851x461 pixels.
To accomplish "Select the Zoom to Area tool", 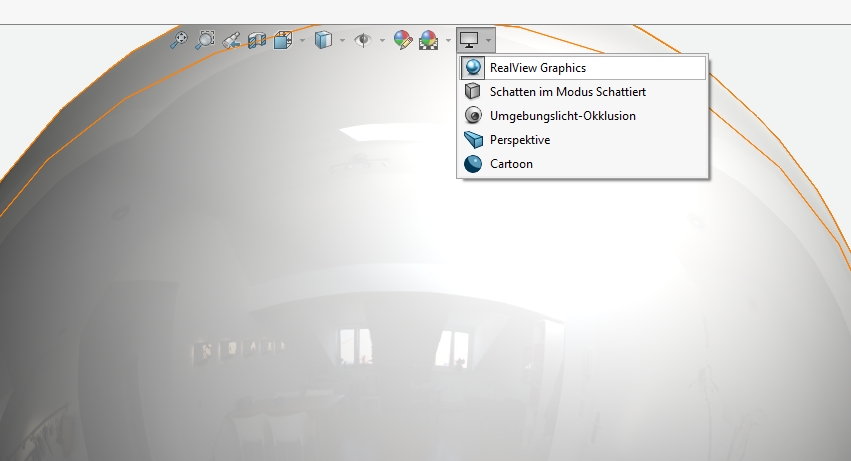I will pyautogui.click(x=205, y=40).
